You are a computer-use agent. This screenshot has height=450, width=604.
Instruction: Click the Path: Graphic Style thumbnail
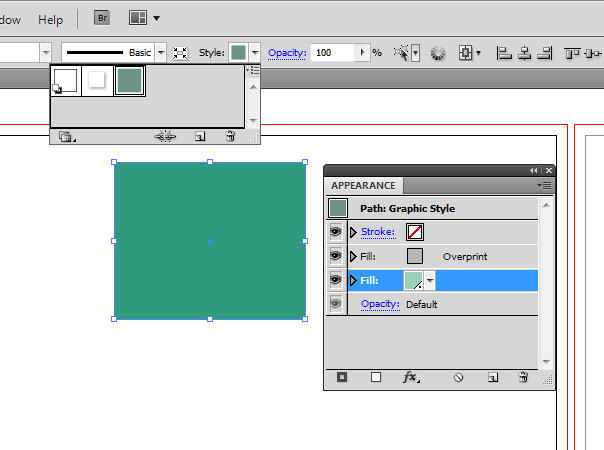coord(338,208)
